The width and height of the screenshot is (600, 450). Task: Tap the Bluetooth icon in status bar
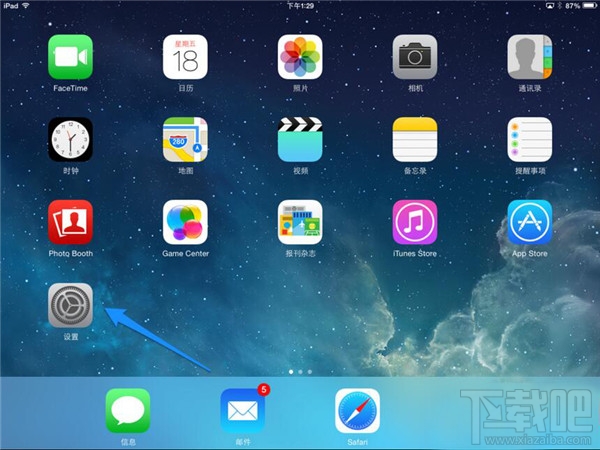(x=559, y=6)
